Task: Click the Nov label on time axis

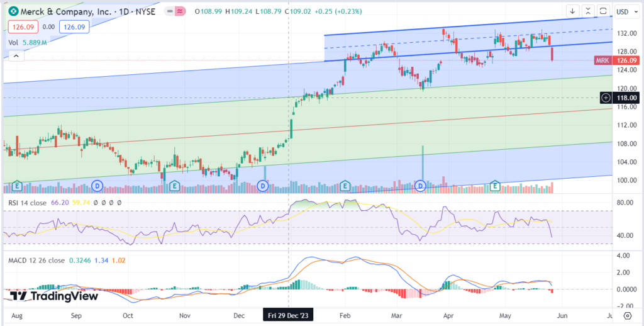Action: (185, 316)
